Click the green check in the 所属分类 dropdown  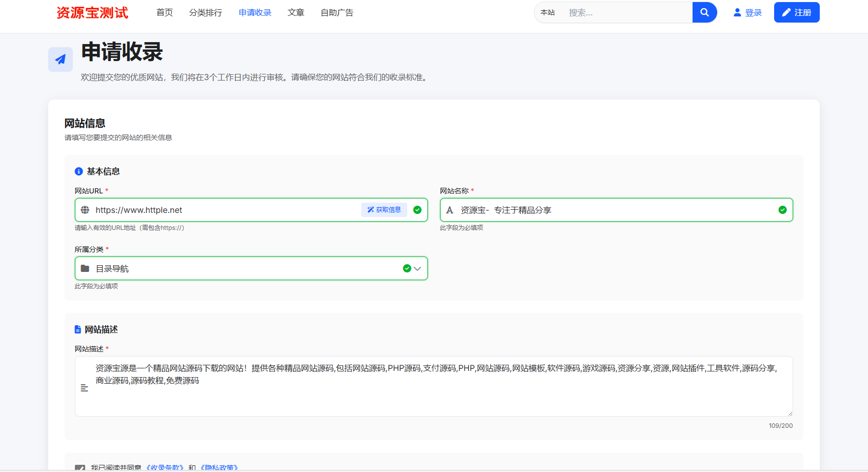[407, 268]
